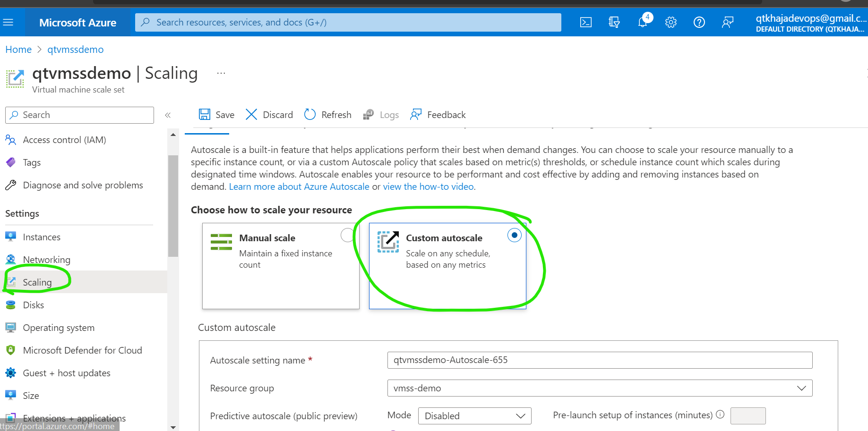The height and width of the screenshot is (431, 868).
Task: Open Operating system settings
Action: point(59,328)
